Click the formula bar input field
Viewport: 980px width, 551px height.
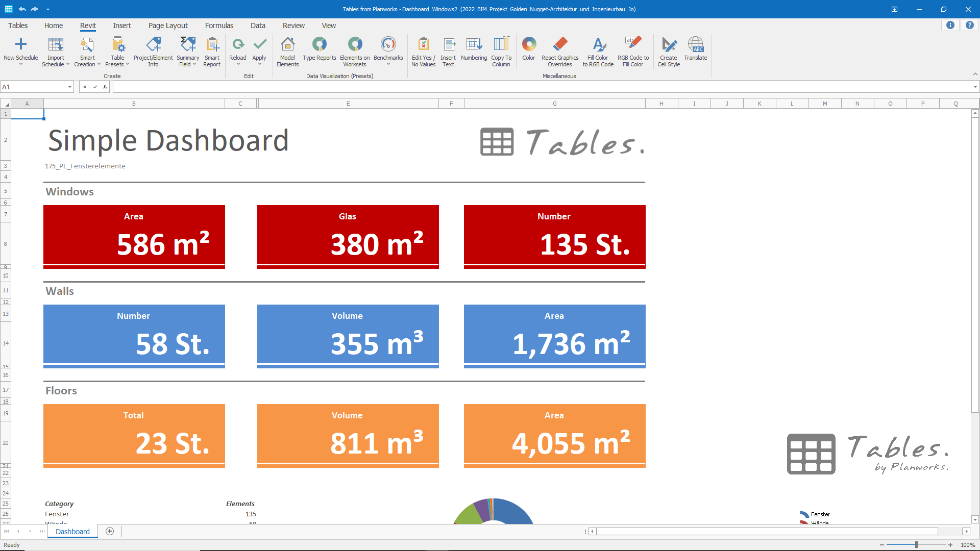click(x=541, y=87)
